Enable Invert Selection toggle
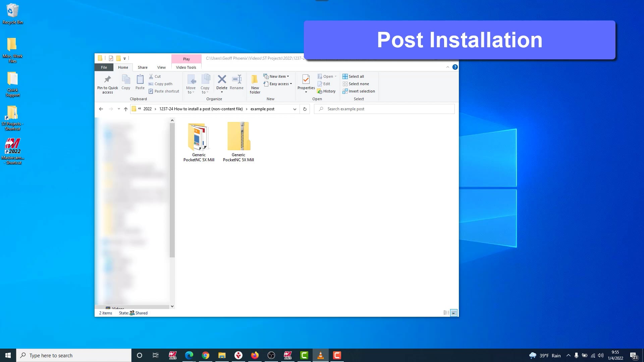The image size is (644, 362). [x=359, y=91]
